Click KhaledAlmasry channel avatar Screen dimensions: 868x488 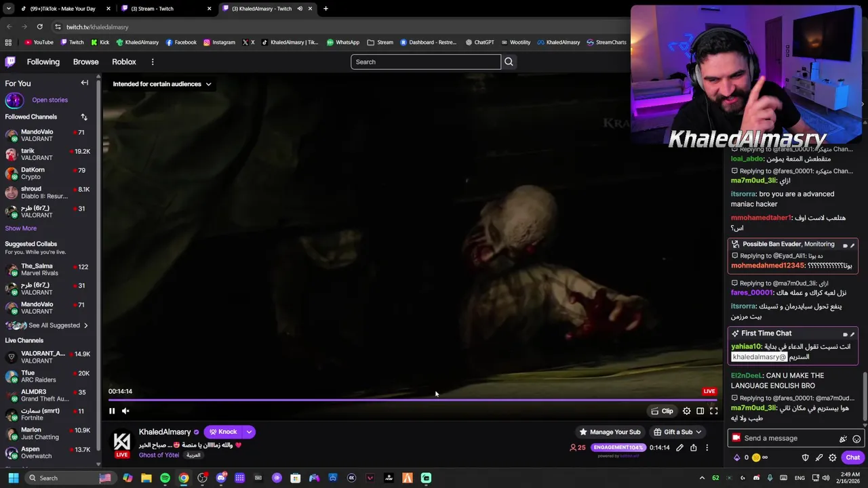[121, 441]
